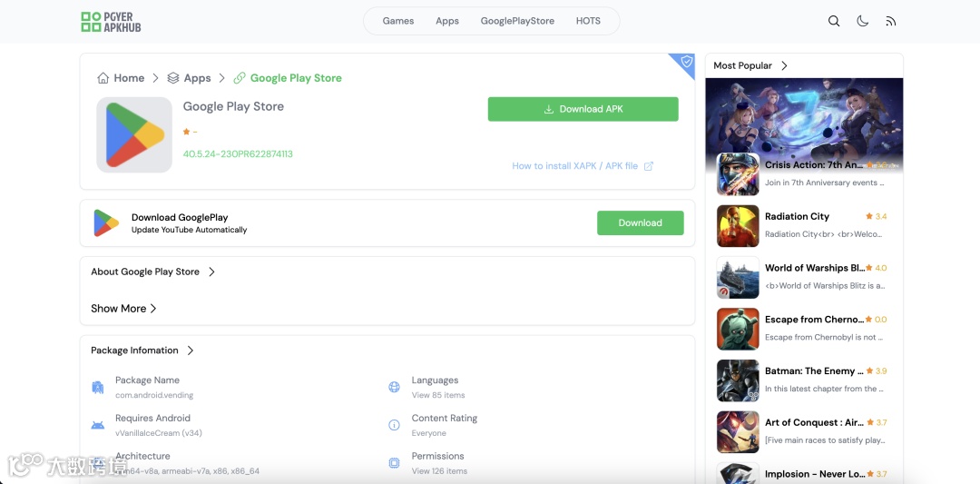
Task: Click the World of Warships Blitz icon
Action: coord(738,277)
